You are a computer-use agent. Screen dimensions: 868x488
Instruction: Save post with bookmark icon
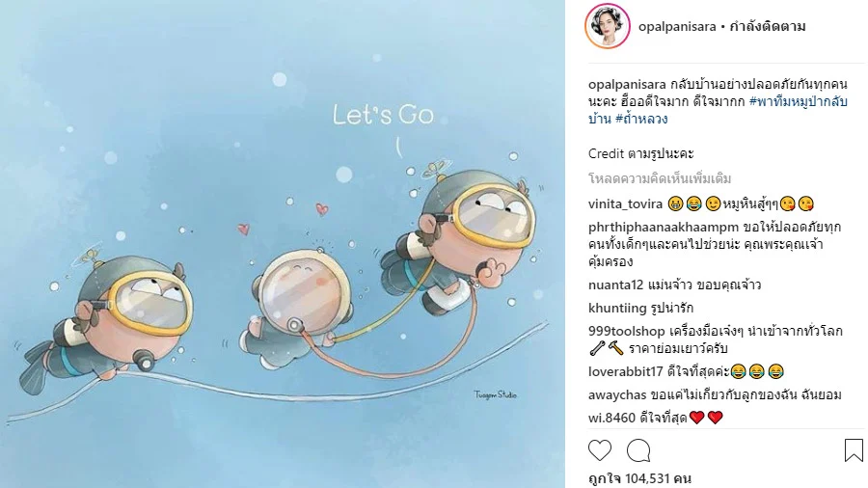pyautogui.click(x=854, y=449)
